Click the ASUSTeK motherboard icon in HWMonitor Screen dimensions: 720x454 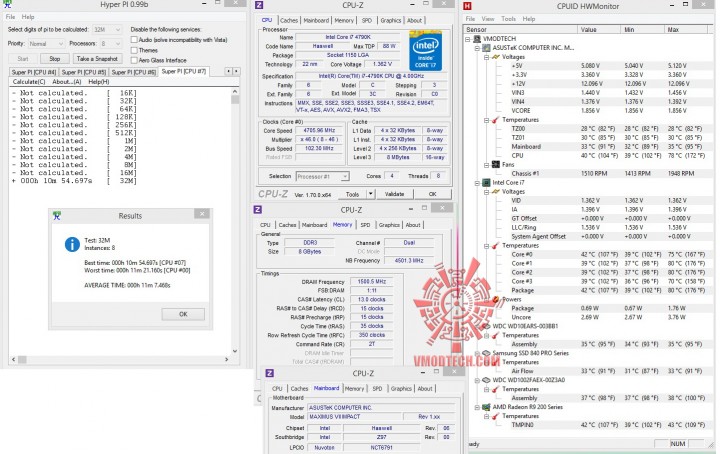[486, 48]
